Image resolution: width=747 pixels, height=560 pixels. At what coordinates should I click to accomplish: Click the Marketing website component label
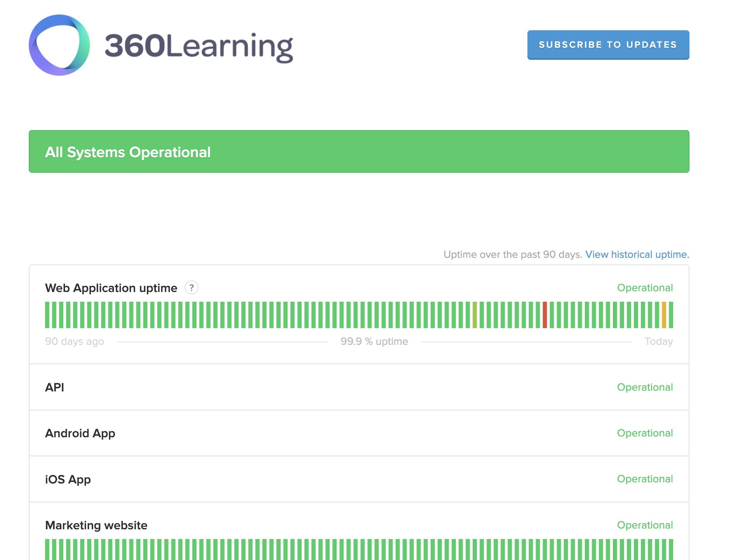tap(96, 525)
